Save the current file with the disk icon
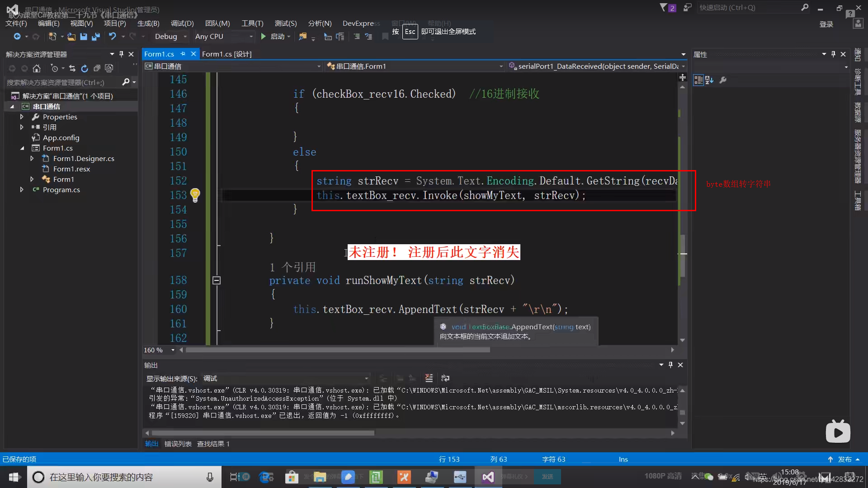 click(x=84, y=36)
